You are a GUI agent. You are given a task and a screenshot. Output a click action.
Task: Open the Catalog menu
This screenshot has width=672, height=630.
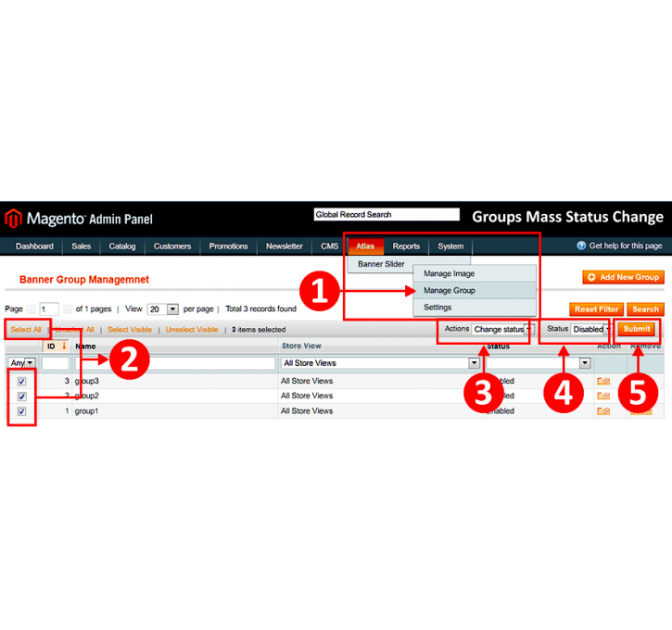point(122,246)
